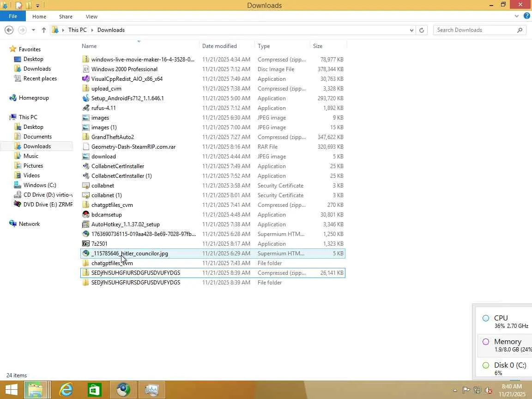The image size is (532, 399).
Task: Expand the ribbon with the chevron
Action: pos(516,16)
